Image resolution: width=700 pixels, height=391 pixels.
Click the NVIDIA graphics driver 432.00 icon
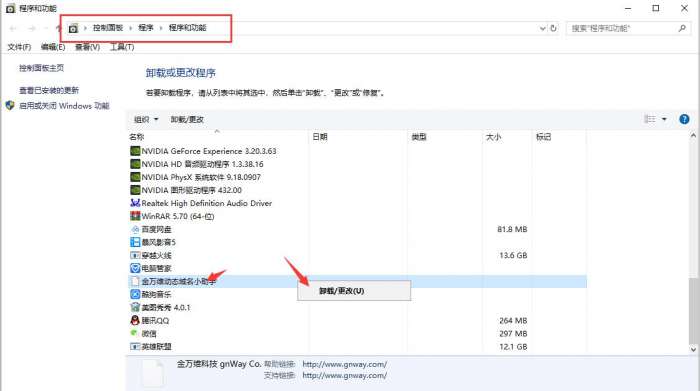point(135,190)
